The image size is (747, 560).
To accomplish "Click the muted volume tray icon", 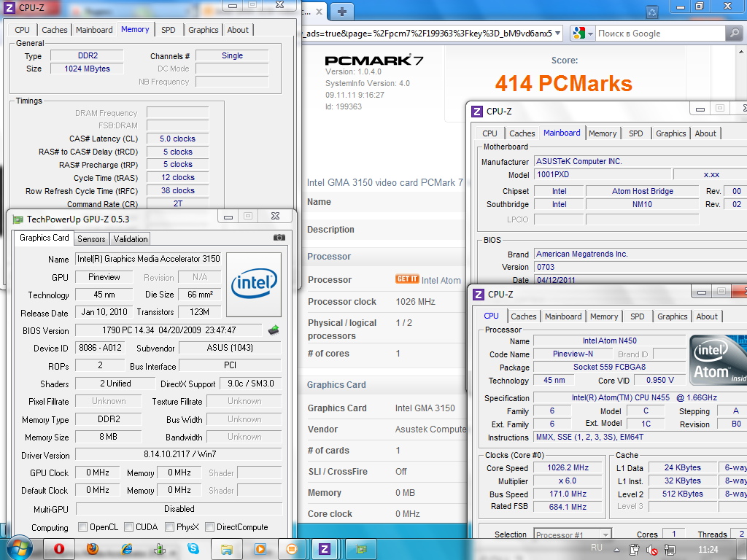I will point(651,550).
